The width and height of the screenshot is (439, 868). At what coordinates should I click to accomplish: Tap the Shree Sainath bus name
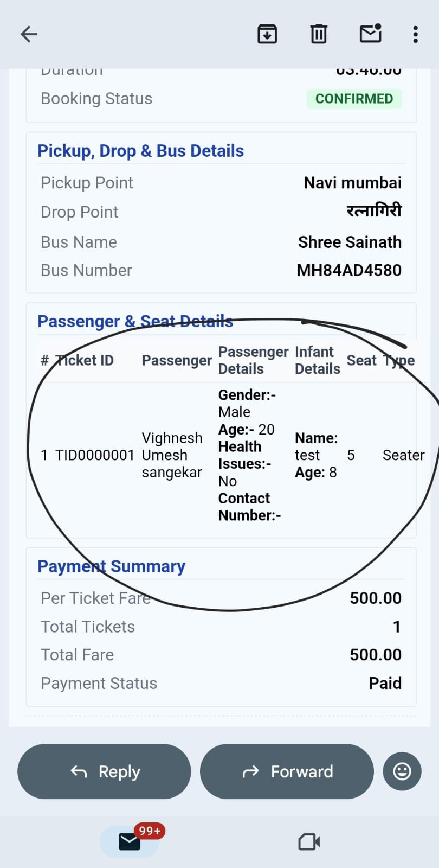[x=350, y=242]
